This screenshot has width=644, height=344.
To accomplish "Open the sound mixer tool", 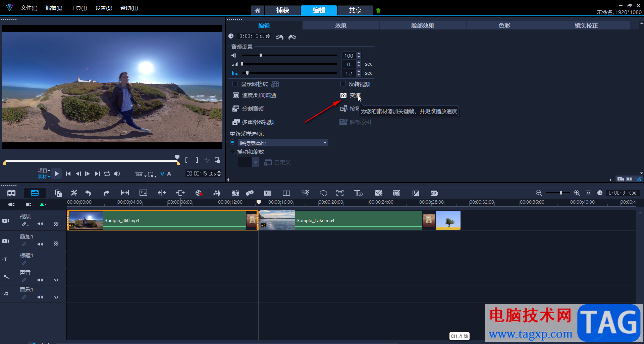I will click(217, 193).
